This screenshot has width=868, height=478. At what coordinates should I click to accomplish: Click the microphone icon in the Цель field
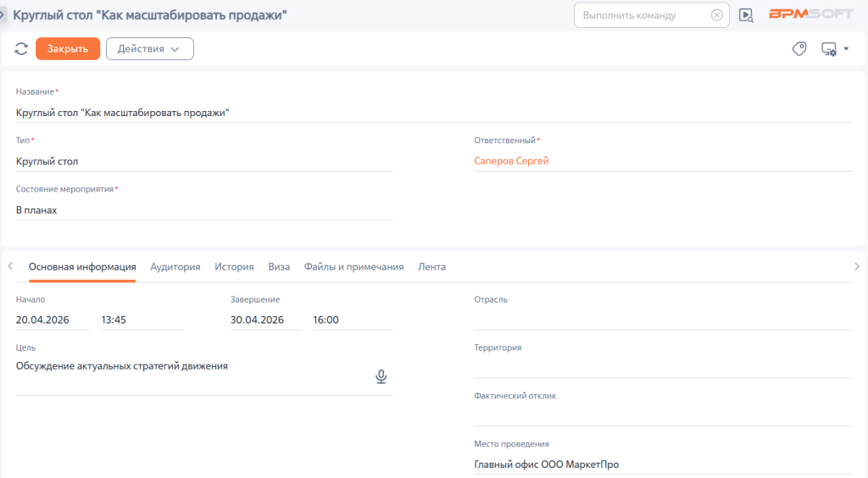coord(381,377)
